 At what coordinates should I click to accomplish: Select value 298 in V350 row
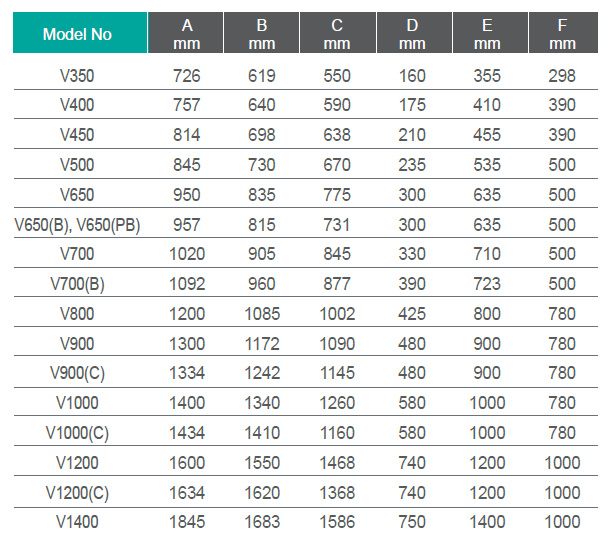(x=562, y=76)
